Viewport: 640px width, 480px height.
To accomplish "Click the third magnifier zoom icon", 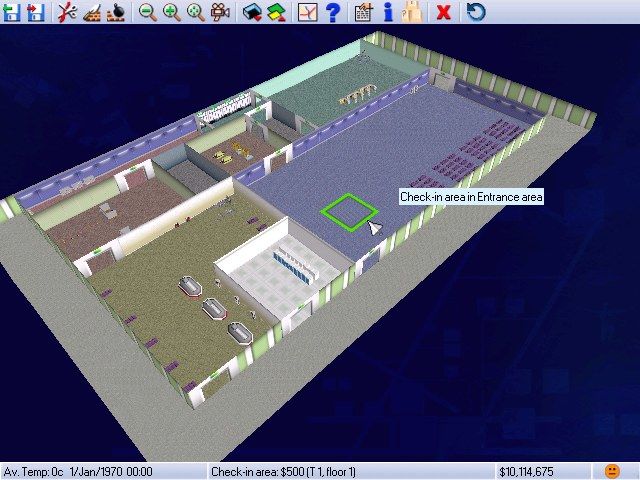I will point(196,12).
